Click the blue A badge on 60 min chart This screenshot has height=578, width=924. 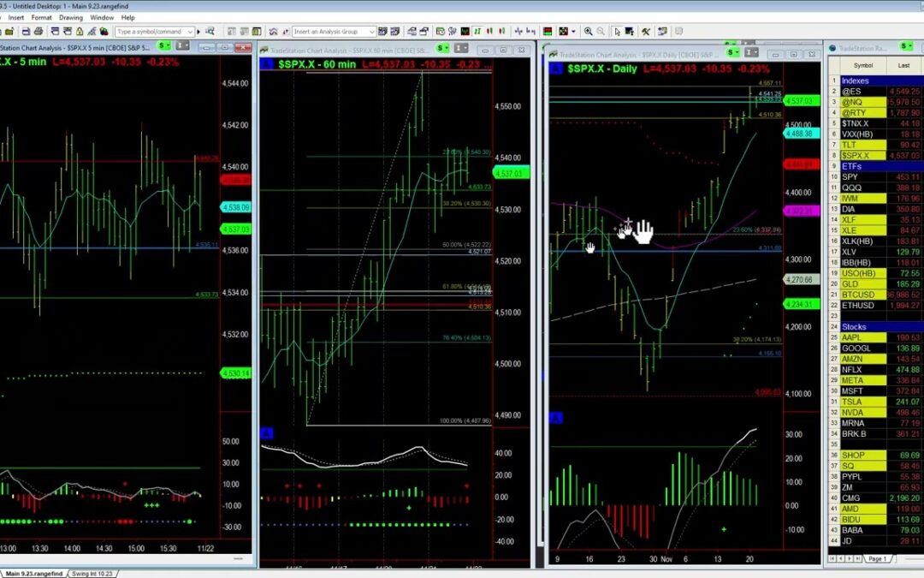[266, 63]
